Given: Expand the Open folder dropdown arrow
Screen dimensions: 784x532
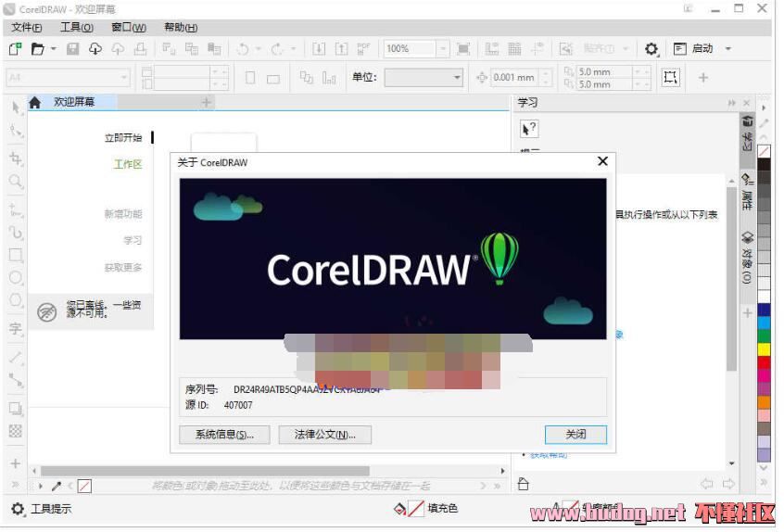Looking at the screenshot, I should [53, 48].
